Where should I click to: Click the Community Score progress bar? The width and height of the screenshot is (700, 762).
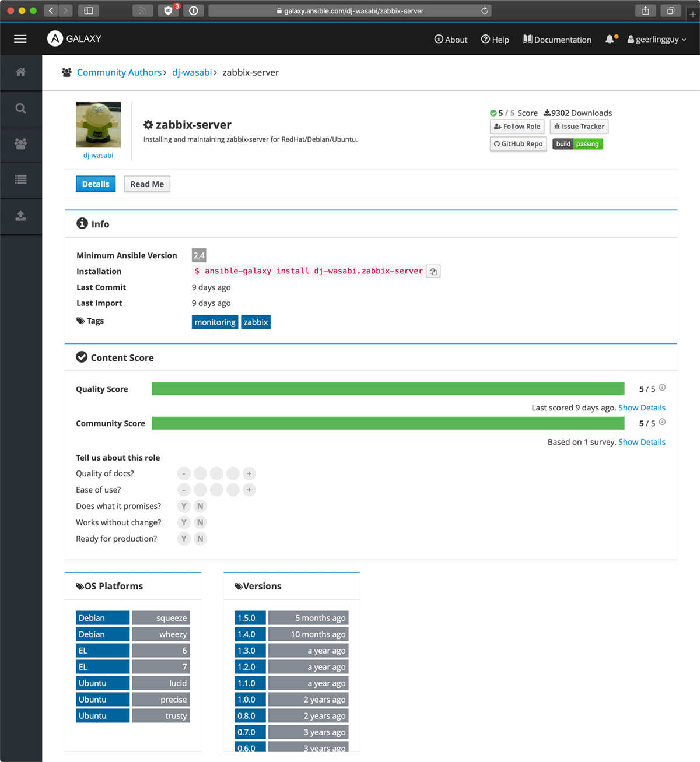click(x=388, y=423)
